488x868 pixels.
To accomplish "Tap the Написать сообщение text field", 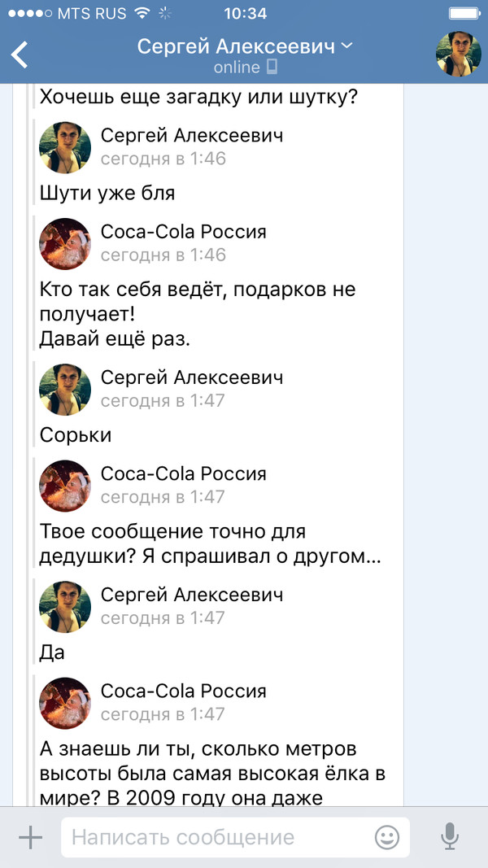I will click(216, 837).
